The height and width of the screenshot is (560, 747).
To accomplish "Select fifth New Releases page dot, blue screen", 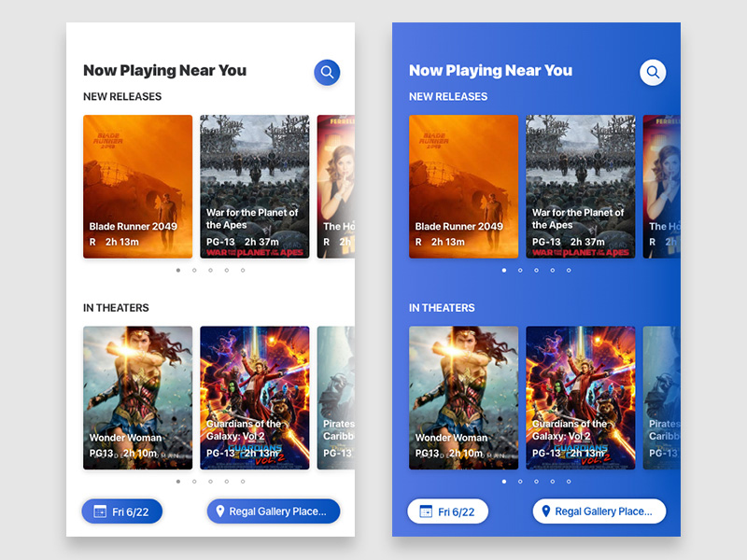I will click(x=569, y=270).
